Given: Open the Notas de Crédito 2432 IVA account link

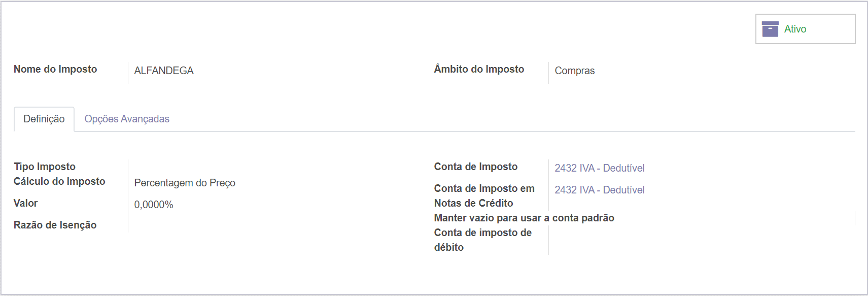Looking at the screenshot, I should [x=599, y=190].
